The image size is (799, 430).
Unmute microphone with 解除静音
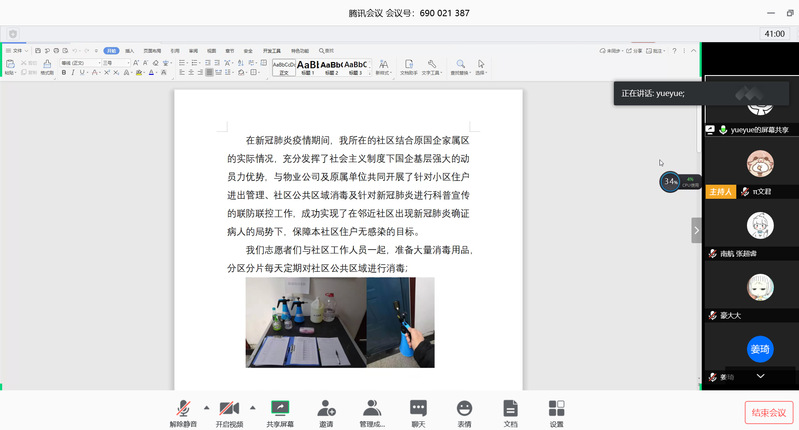(x=183, y=412)
